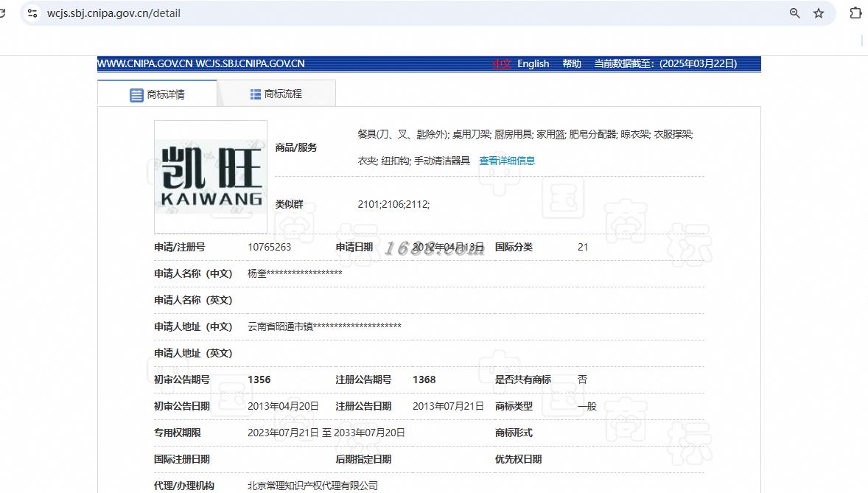The image size is (868, 493).
Task: Select the date 2013年07月21日
Action: coord(448,406)
